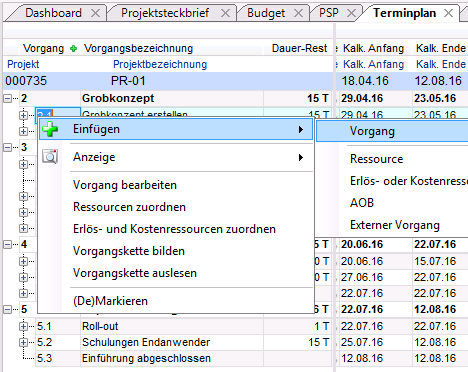468x372 pixels.
Task: Open the Anzeige submenu
Action: 176,157
